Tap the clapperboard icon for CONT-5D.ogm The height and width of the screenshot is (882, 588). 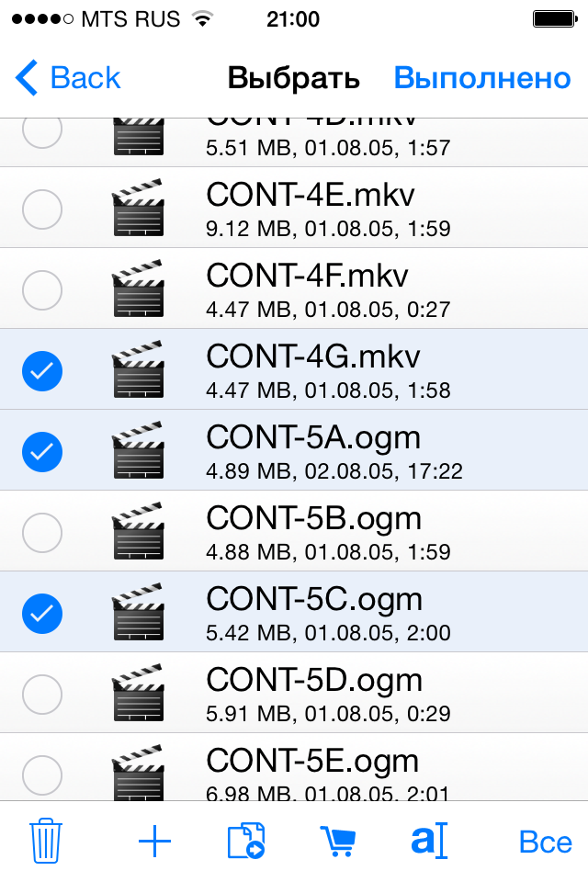138,694
